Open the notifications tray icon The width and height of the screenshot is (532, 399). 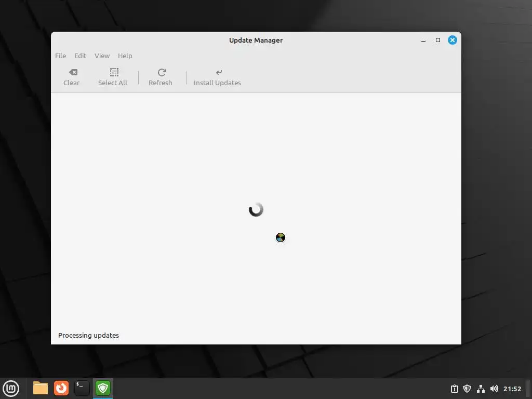coord(454,389)
